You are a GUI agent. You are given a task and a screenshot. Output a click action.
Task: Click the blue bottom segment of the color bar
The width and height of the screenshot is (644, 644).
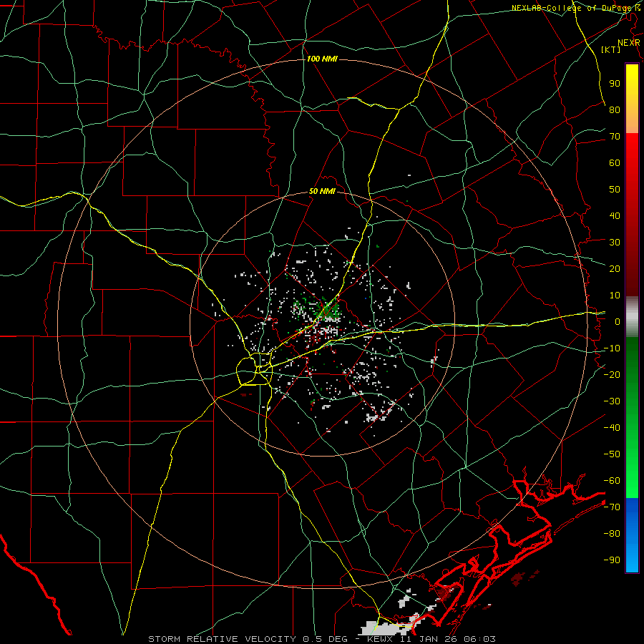(x=632, y=535)
